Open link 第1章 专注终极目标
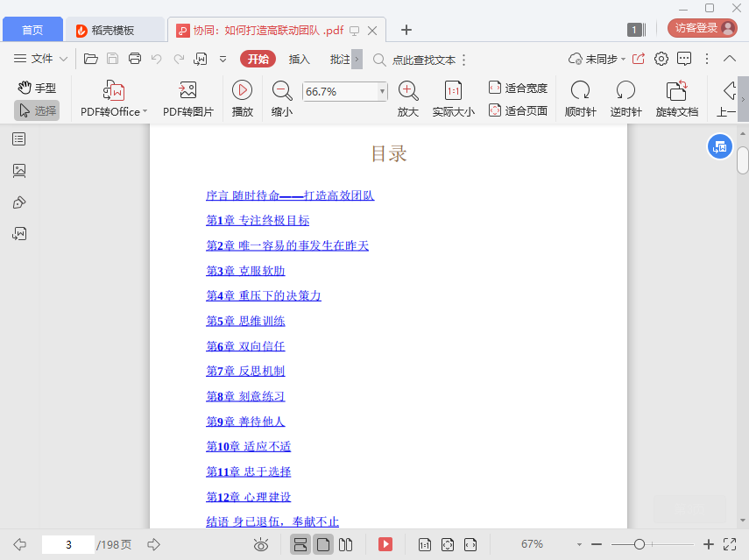Screen dimensions: 749x560 tap(258, 220)
